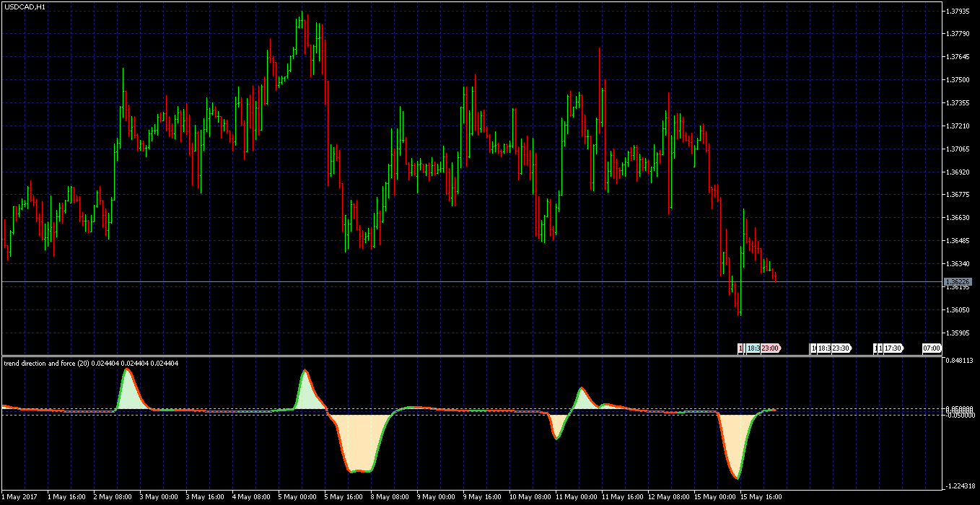Click the 9 May 16:00 time label
Viewport: 980px width, 505px height.
483,497
